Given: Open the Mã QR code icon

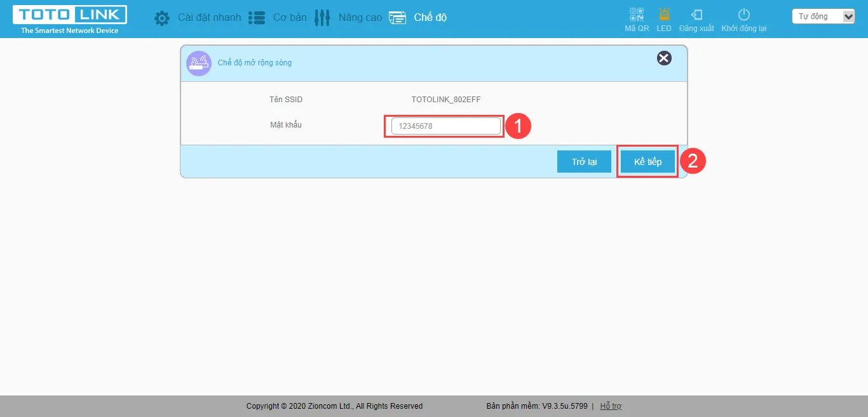Looking at the screenshot, I should [x=636, y=15].
